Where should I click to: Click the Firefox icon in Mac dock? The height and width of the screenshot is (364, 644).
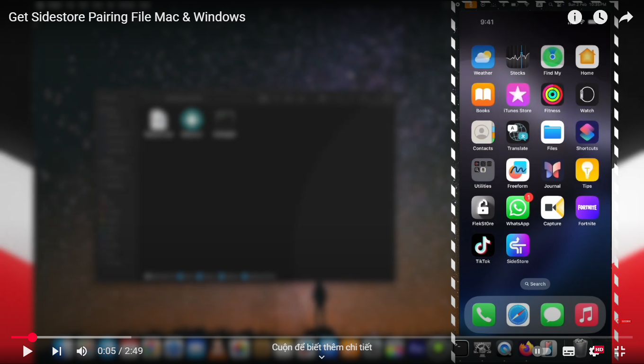[x=526, y=349]
